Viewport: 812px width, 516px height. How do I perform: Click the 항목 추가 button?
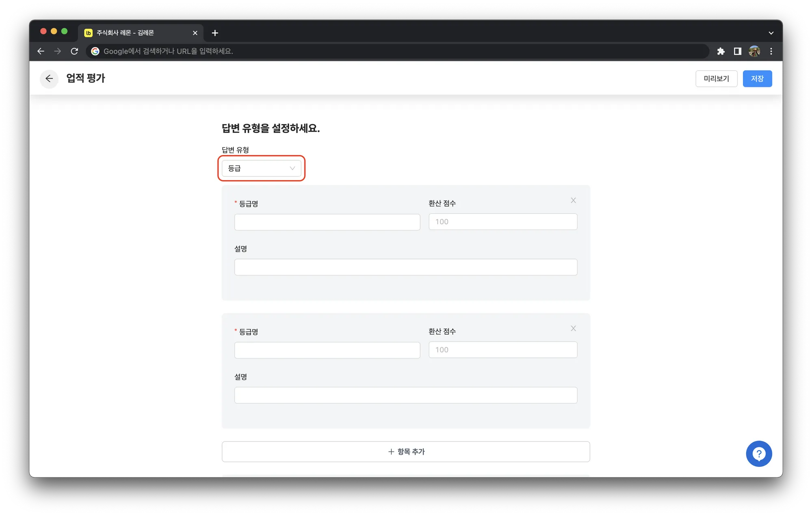pyautogui.click(x=406, y=451)
